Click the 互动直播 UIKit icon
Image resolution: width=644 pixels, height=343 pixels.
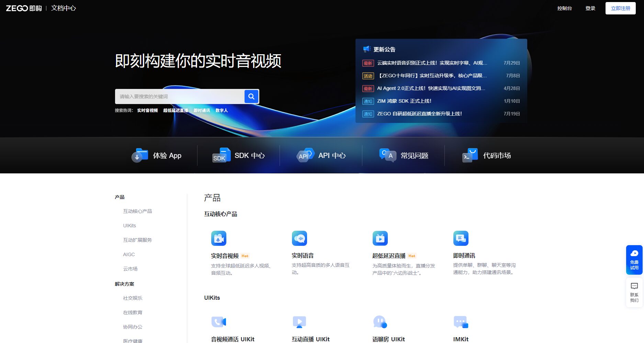[300, 322]
